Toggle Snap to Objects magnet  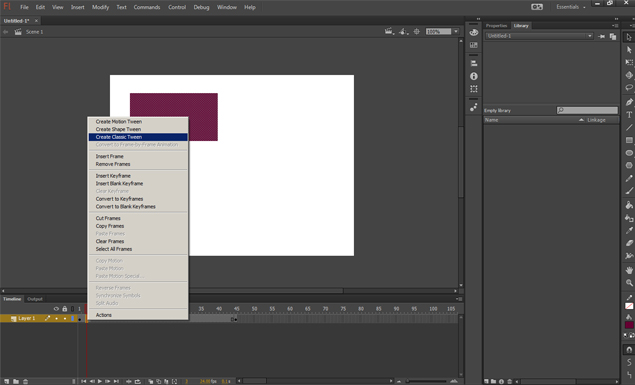point(629,350)
